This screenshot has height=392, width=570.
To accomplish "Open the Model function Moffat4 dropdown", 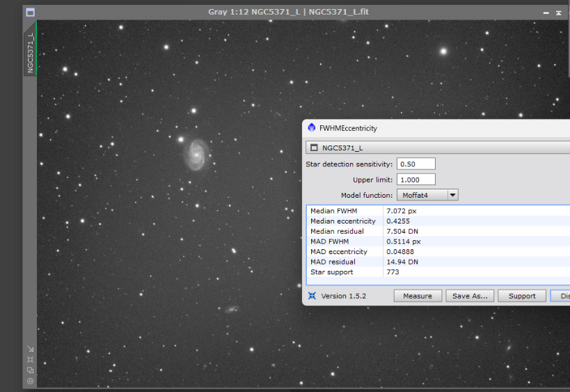I will coord(427,195).
